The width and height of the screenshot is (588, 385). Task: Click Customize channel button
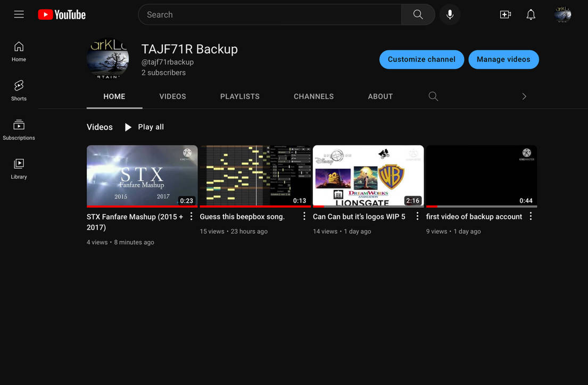tap(421, 59)
